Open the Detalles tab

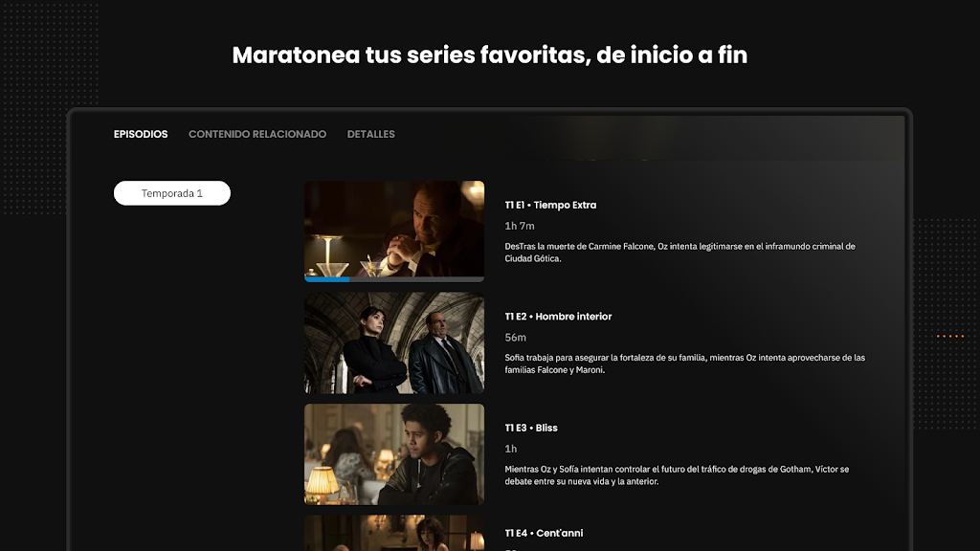(370, 134)
